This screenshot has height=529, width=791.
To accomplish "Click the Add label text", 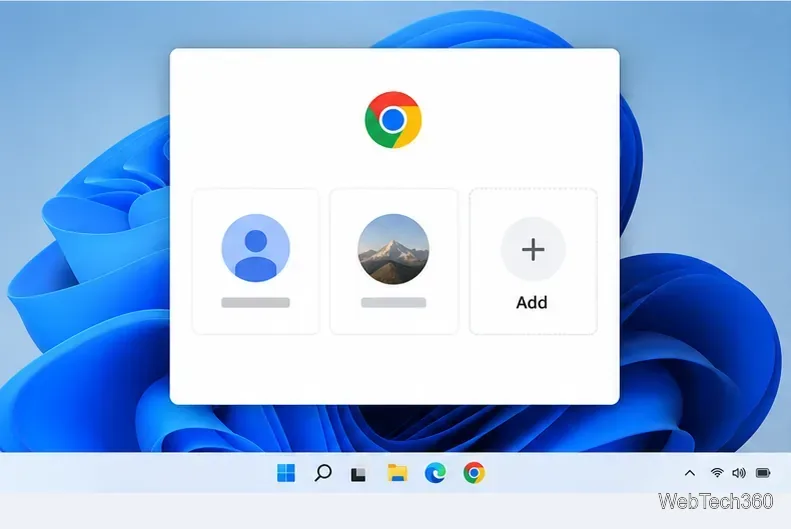I will pyautogui.click(x=532, y=303).
